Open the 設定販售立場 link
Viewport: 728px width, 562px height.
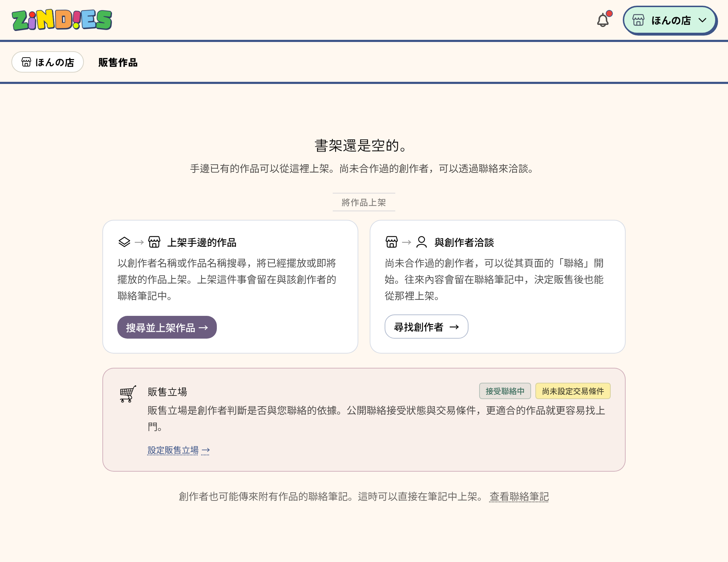click(x=178, y=450)
